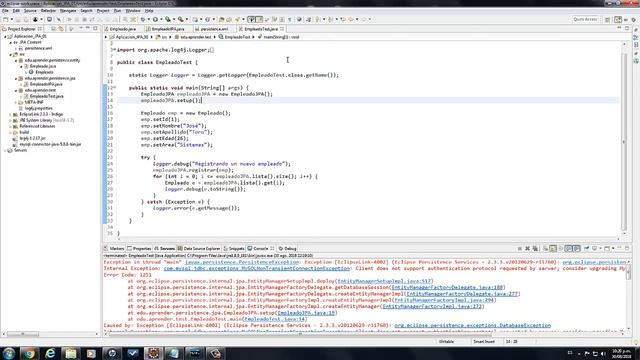Toggle Show Console on standard error change
The width and height of the screenshot is (640, 360).
point(576,248)
